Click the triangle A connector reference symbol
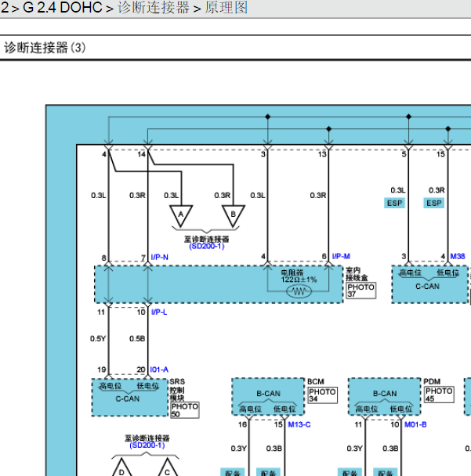The height and width of the screenshot is (476, 471). [x=182, y=214]
